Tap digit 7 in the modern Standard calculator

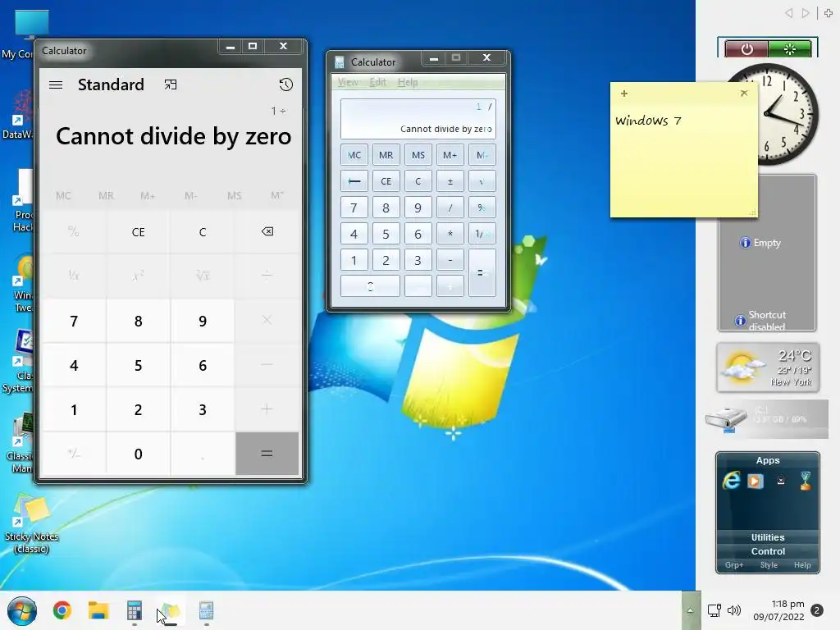(x=74, y=321)
